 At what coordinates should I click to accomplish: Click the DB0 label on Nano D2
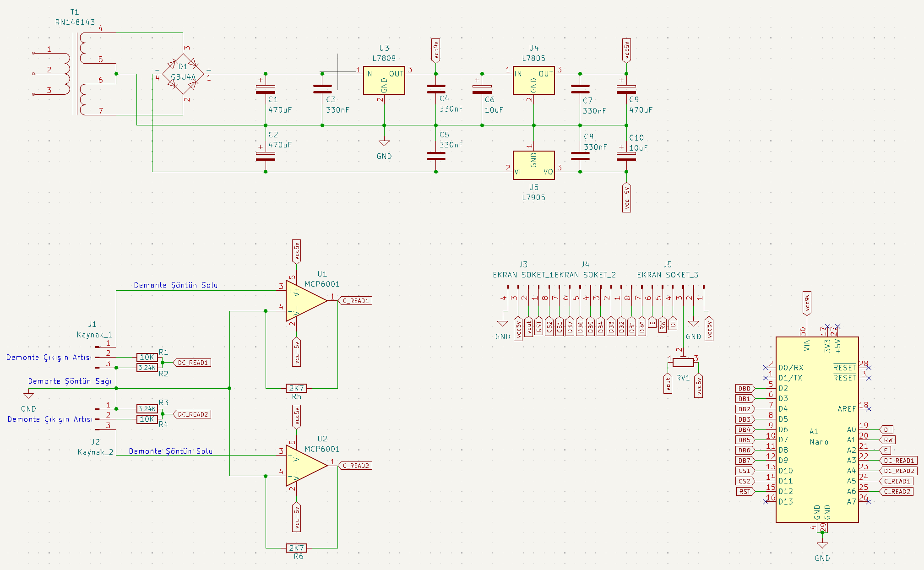point(745,388)
